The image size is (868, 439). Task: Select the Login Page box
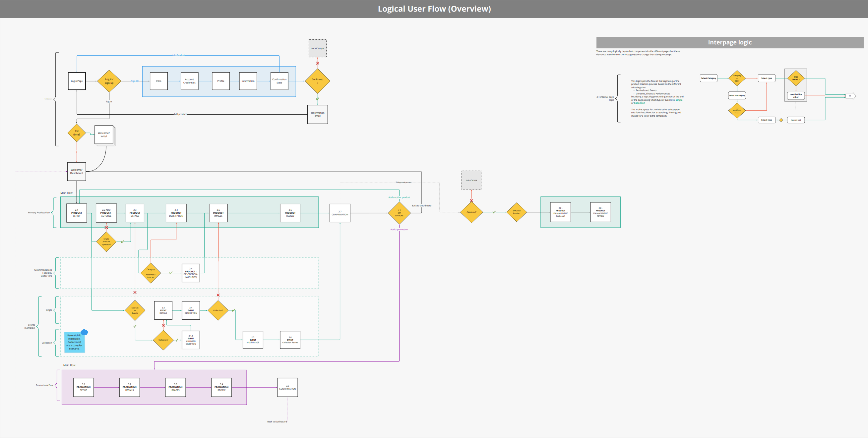pyautogui.click(x=77, y=81)
